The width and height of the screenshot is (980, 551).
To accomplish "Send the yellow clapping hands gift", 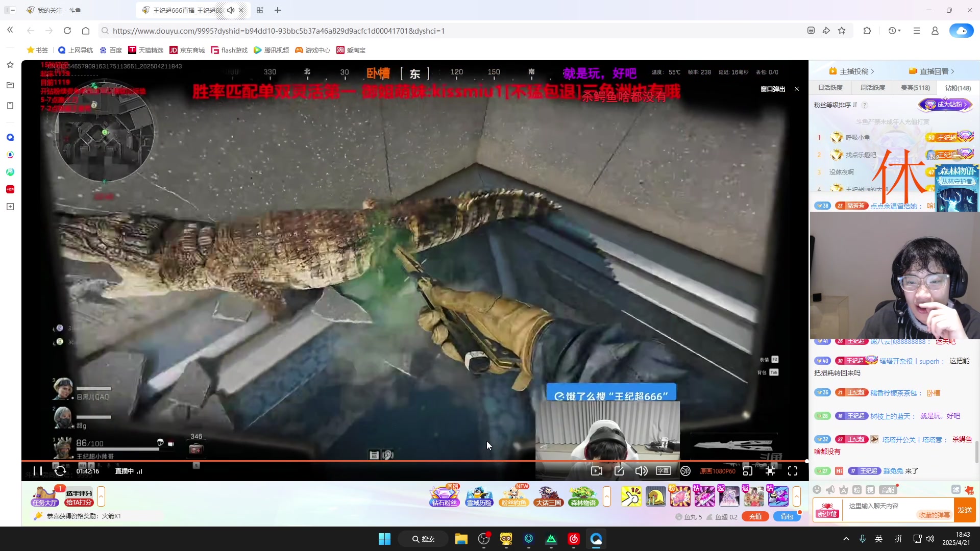I will click(631, 496).
